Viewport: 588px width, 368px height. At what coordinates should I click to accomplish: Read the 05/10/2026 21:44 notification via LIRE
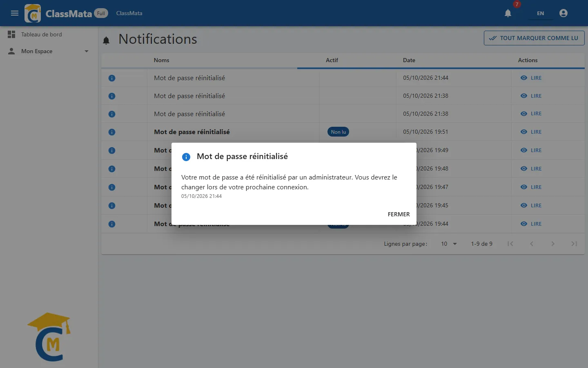531,78
